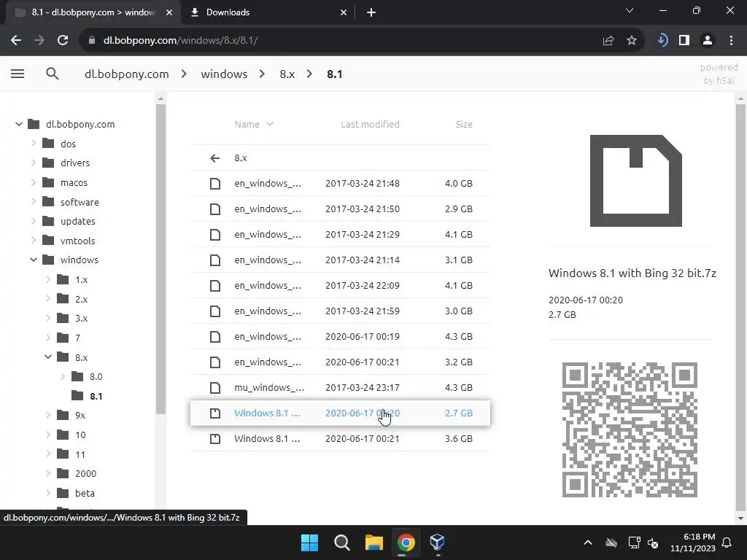Go to dl.bobpony.com breadcrumb
Screen dimensions: 747x560
[x=127, y=74]
